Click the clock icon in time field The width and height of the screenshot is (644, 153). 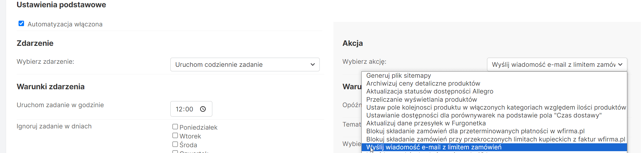point(203,109)
